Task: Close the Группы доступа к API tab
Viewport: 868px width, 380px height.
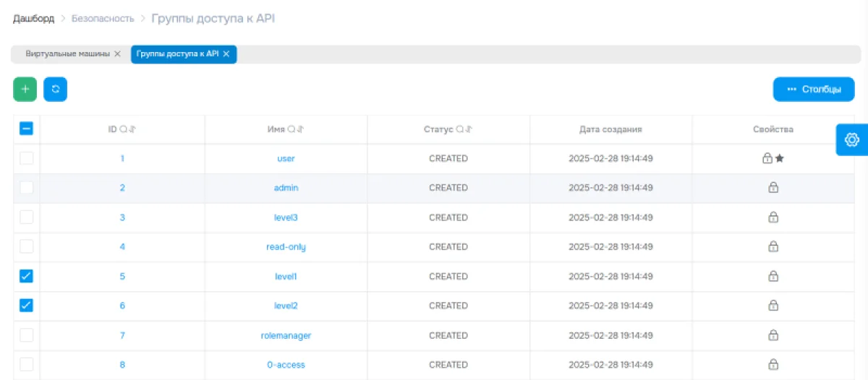Action: (x=226, y=54)
